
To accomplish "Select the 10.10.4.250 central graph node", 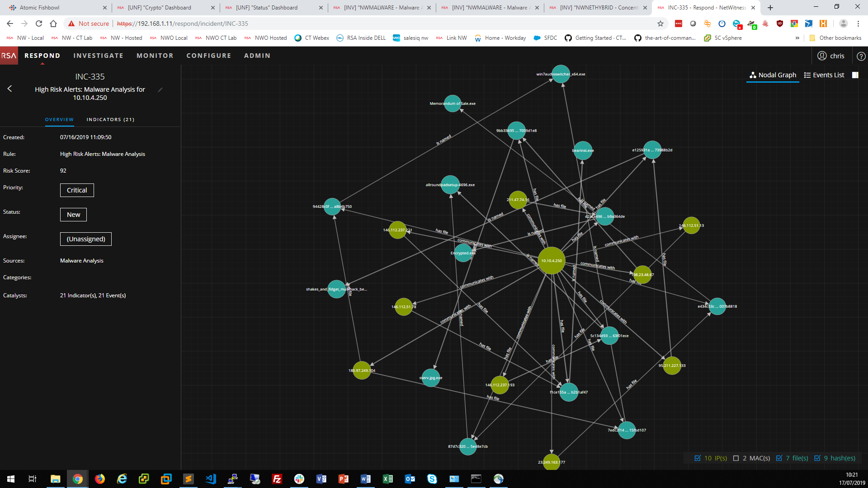I will click(x=551, y=261).
